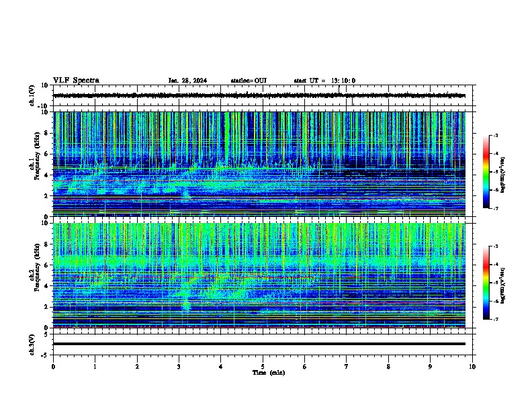This screenshot has height=411, width=532.
Task: Click the ch.2 colorbar "-4" tick label
Action: [x=495, y=265]
